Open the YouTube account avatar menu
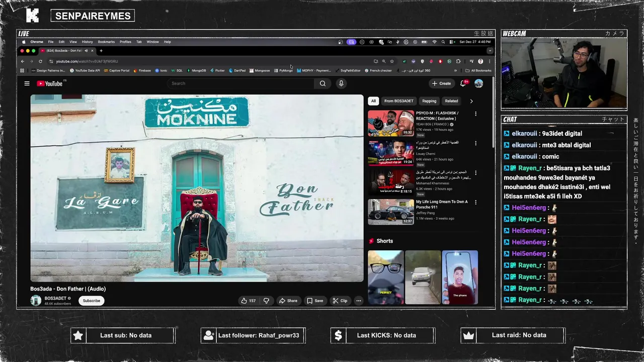644x362 pixels. (478, 83)
